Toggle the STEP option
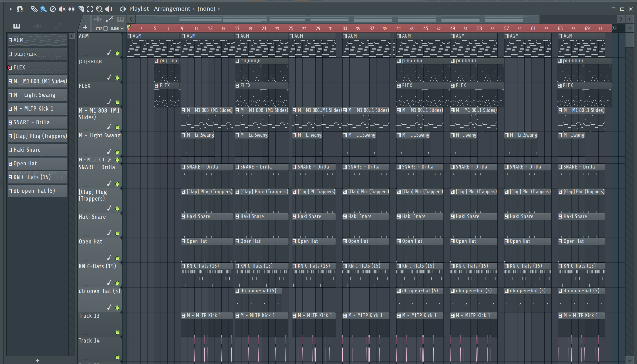This screenshot has width=637, height=364. tap(106, 29)
